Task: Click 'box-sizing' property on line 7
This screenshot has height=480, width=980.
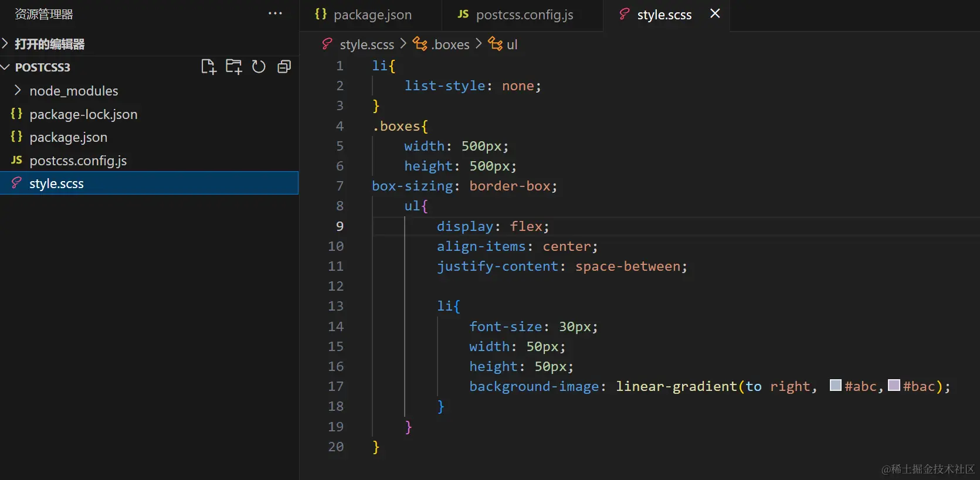Action: click(x=412, y=186)
